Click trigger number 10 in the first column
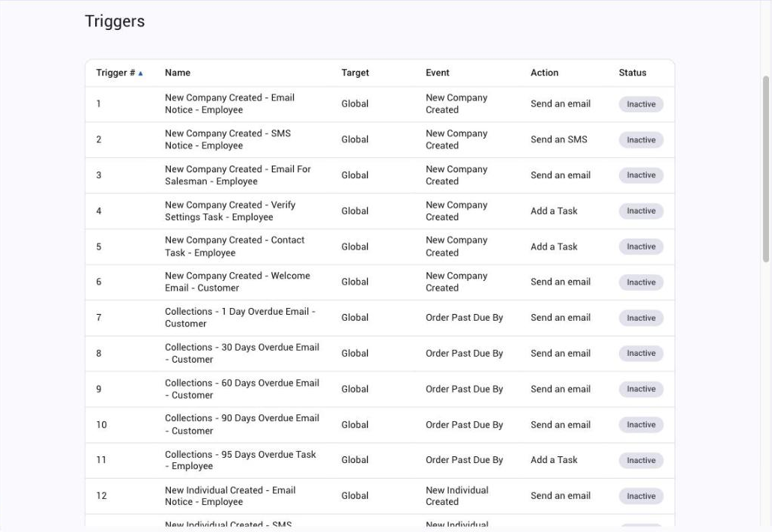The width and height of the screenshot is (772, 532). click(x=101, y=425)
